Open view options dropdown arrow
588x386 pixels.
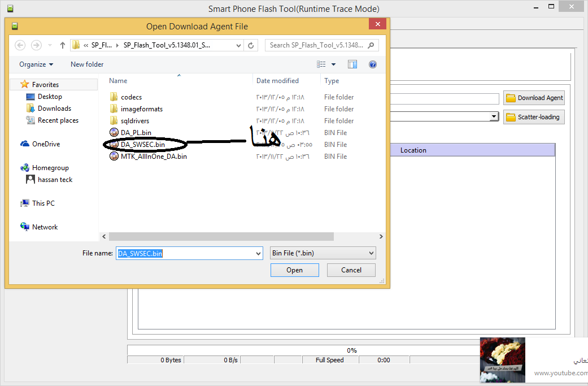point(333,64)
